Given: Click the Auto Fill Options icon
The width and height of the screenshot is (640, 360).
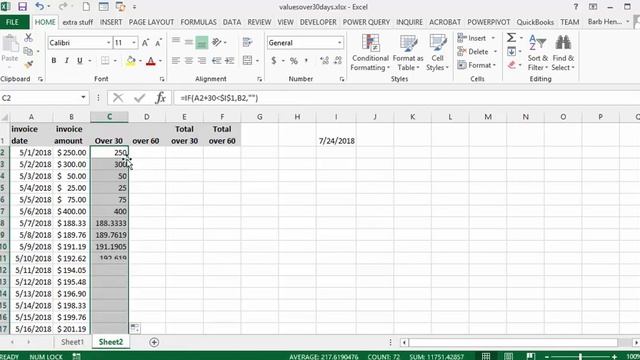Looking at the screenshot, I should click(x=135, y=328).
